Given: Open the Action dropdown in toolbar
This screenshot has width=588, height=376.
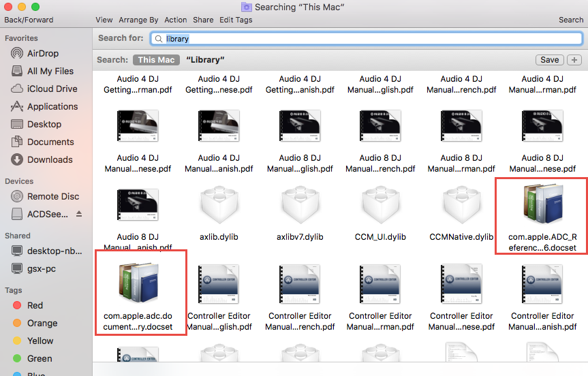Looking at the screenshot, I should (x=176, y=20).
